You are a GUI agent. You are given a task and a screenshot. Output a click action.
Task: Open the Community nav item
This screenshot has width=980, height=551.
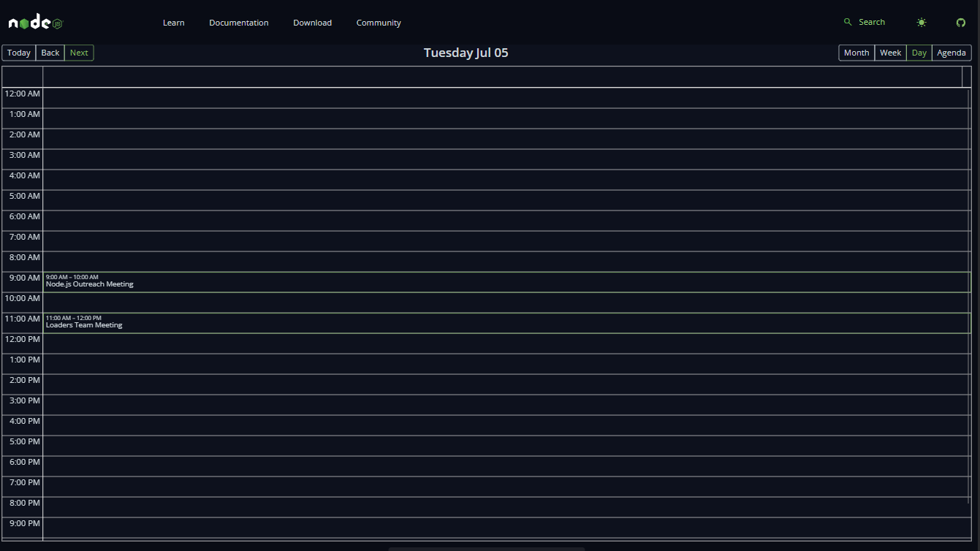click(x=379, y=23)
